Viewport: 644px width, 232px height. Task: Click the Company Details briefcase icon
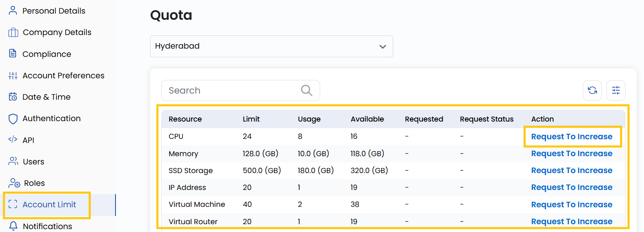pyautogui.click(x=13, y=32)
